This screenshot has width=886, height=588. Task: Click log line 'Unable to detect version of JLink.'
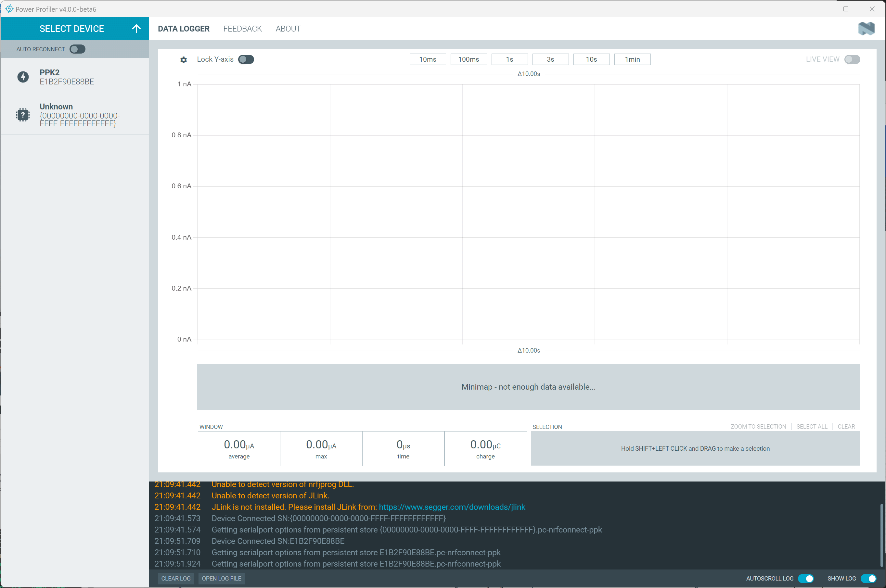point(270,495)
